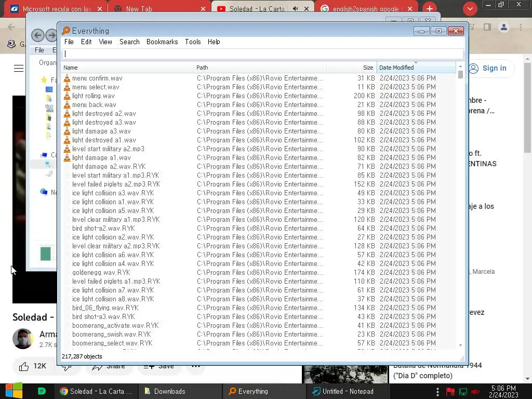Select the VLC icon of menu select.wav
This screenshot has width=532, height=399.
coord(67,87)
